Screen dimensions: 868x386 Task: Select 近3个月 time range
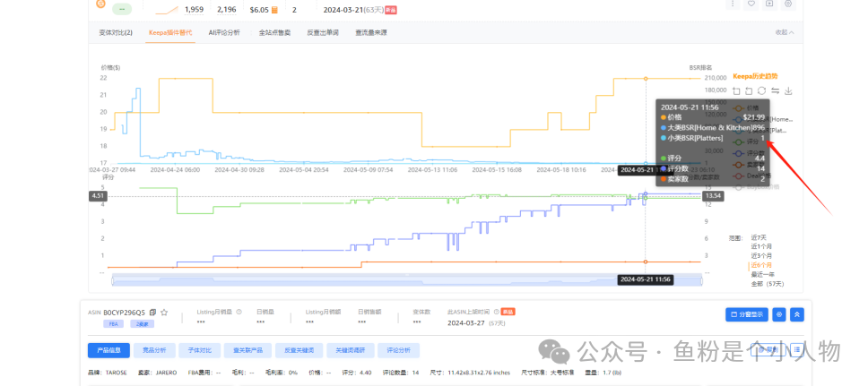point(761,256)
